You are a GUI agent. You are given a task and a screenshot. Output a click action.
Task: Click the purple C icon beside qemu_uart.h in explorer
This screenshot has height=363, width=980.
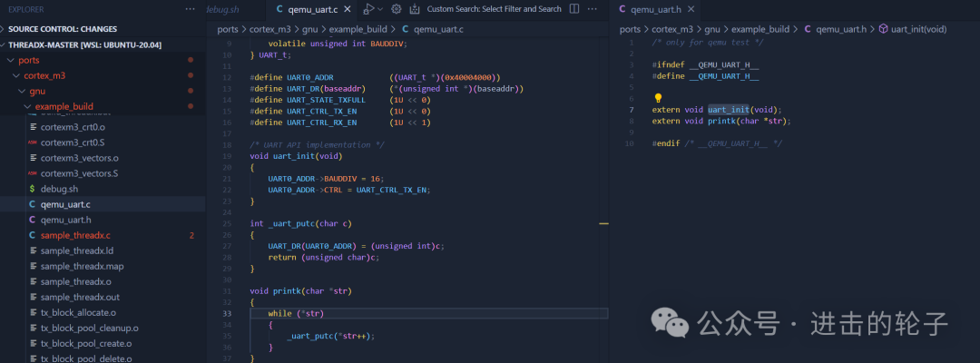(32, 220)
